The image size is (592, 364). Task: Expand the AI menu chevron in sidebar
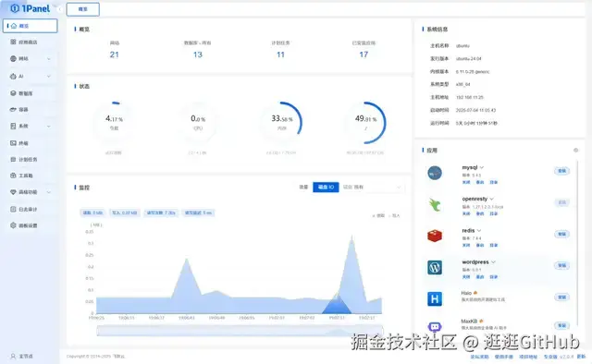(x=49, y=76)
